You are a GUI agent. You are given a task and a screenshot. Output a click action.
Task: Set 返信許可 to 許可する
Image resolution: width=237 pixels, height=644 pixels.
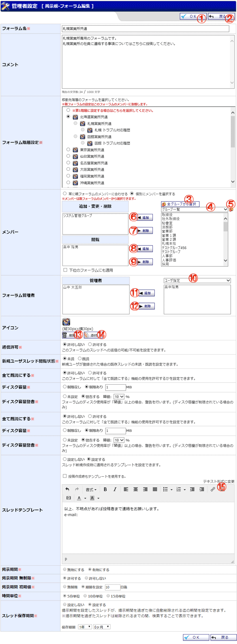tap(90, 345)
